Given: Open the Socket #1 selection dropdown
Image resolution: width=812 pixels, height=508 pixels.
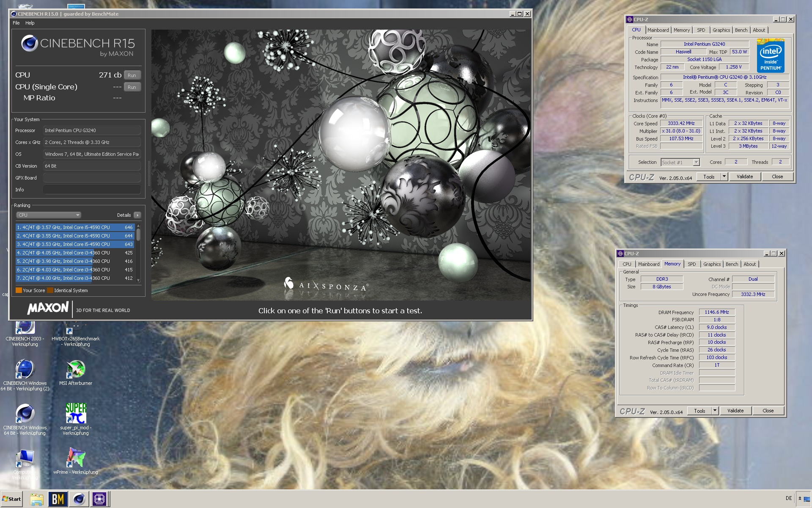Looking at the screenshot, I should click(680, 162).
